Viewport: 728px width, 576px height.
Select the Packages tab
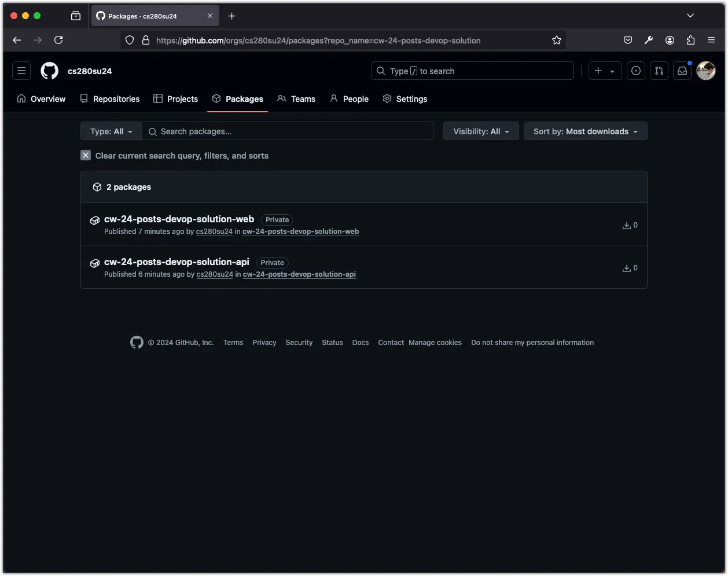pyautogui.click(x=238, y=99)
